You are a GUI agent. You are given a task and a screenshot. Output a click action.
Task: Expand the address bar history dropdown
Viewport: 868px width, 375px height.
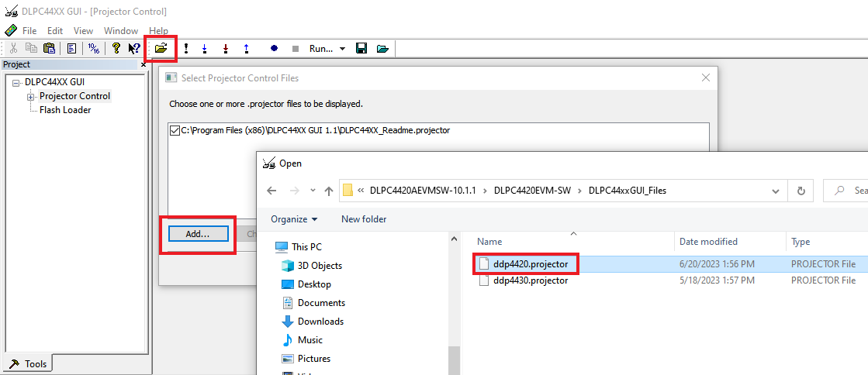pyautogui.click(x=776, y=191)
